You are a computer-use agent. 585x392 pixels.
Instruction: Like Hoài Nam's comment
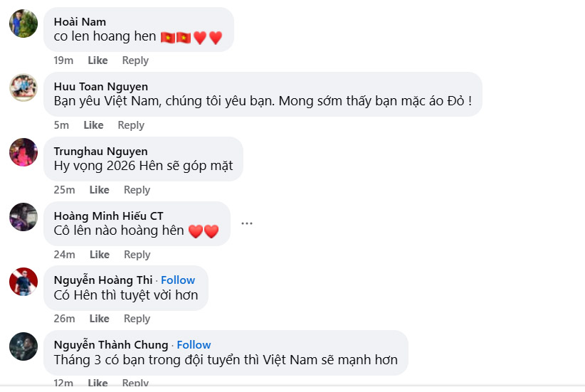[x=97, y=60]
